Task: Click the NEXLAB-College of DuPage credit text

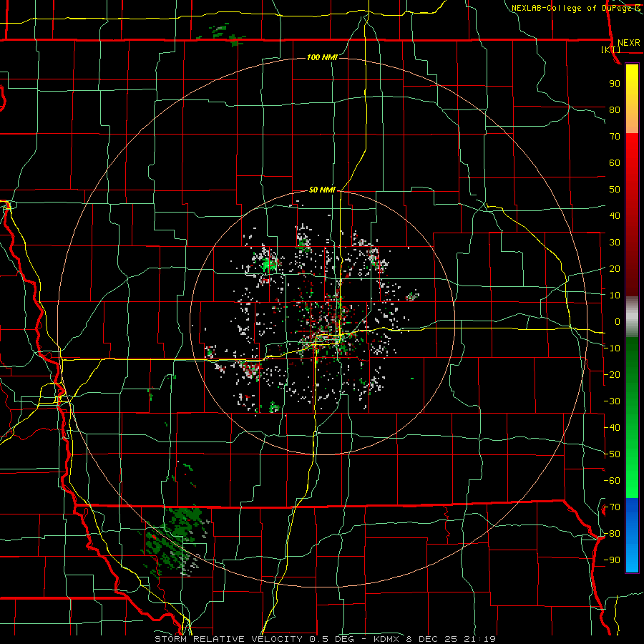Action: click(577, 8)
